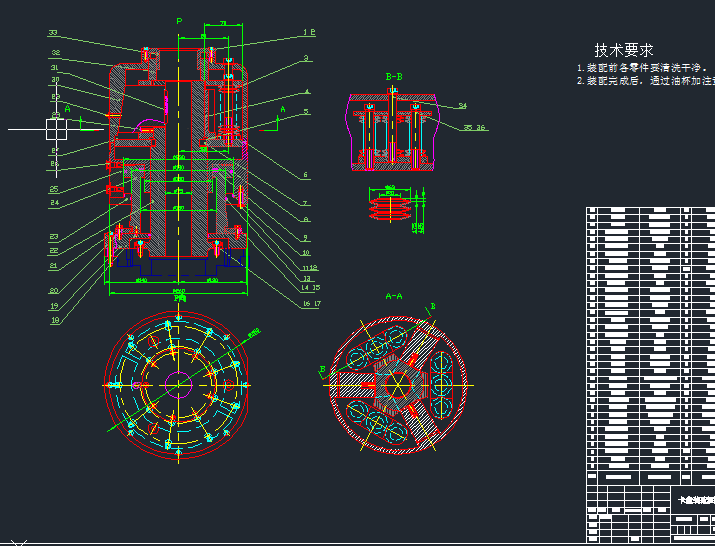Select part callout number 24

[x=54, y=203]
